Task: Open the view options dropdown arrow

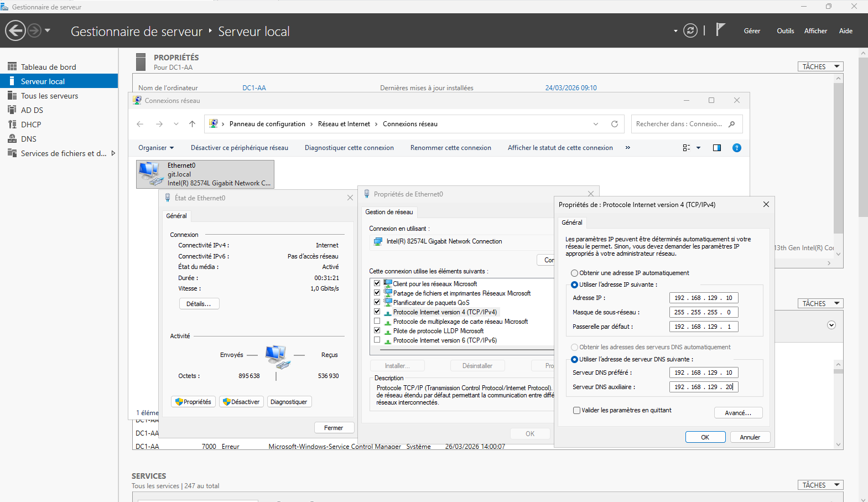Action: (x=698, y=148)
